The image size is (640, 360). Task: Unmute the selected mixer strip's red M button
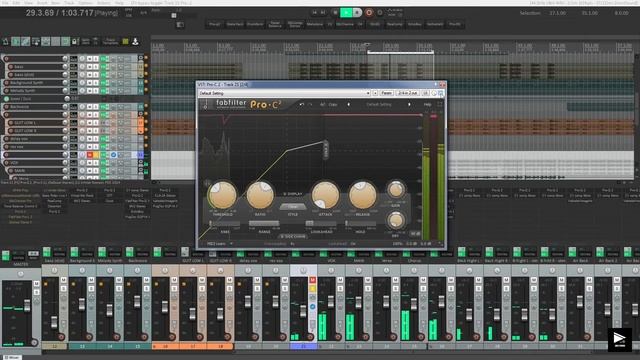point(312,280)
